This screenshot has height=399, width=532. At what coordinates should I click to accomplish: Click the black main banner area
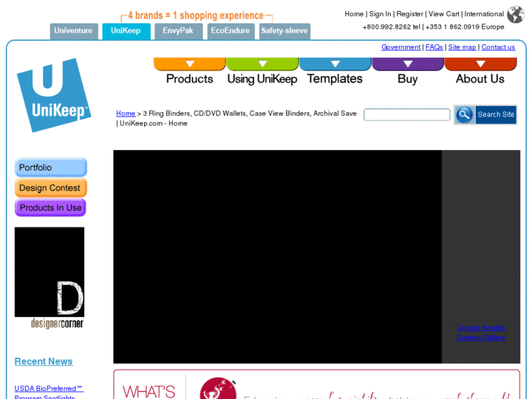point(277,257)
